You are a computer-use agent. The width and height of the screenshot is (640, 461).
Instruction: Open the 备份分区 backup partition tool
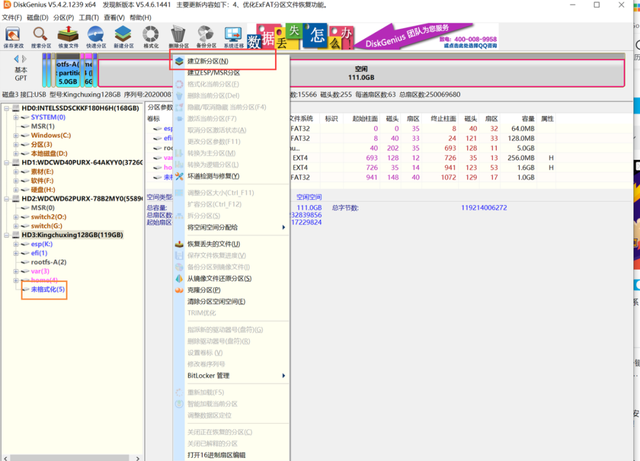(x=206, y=37)
